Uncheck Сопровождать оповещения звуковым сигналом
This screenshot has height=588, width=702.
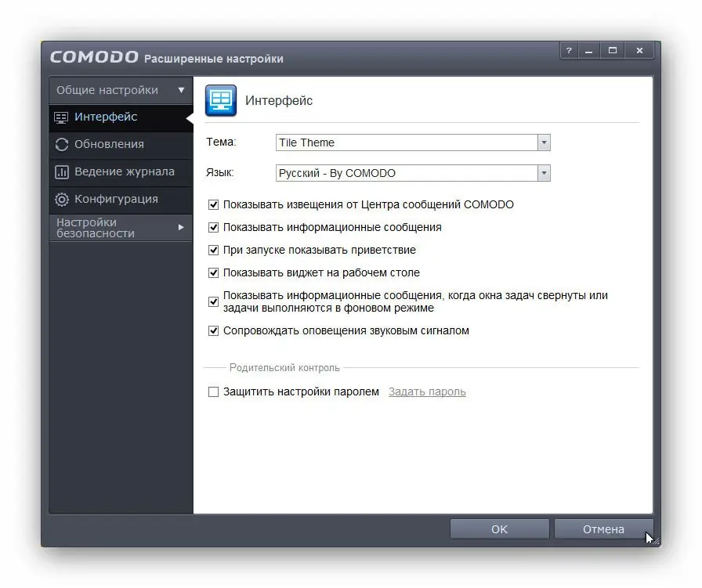(213, 330)
